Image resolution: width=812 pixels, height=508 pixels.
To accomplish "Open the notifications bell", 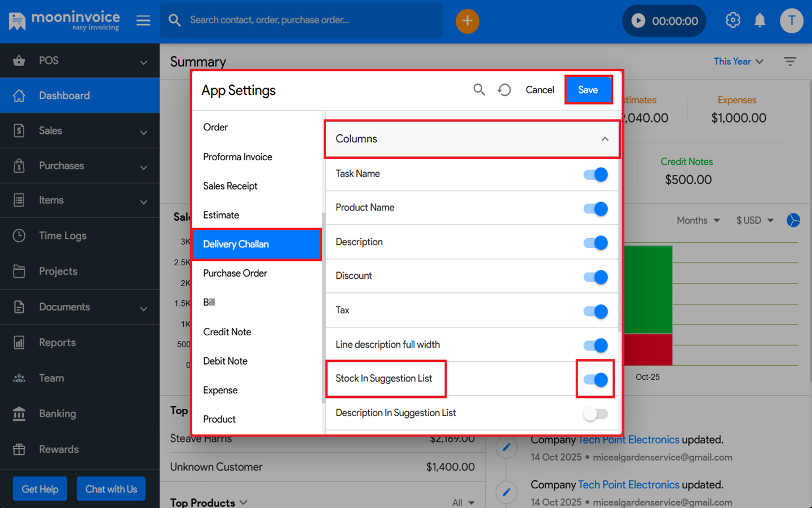I will coord(760,21).
